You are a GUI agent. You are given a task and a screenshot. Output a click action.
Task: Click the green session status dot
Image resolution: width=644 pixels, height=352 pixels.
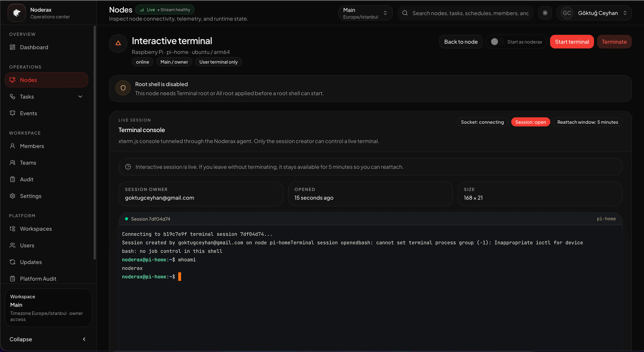(127, 219)
